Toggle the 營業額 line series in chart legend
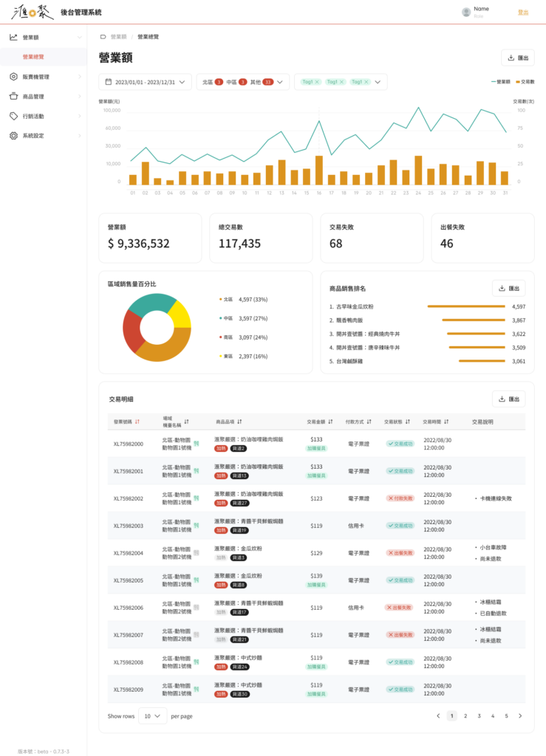Image resolution: width=546 pixels, height=756 pixels. coord(500,82)
